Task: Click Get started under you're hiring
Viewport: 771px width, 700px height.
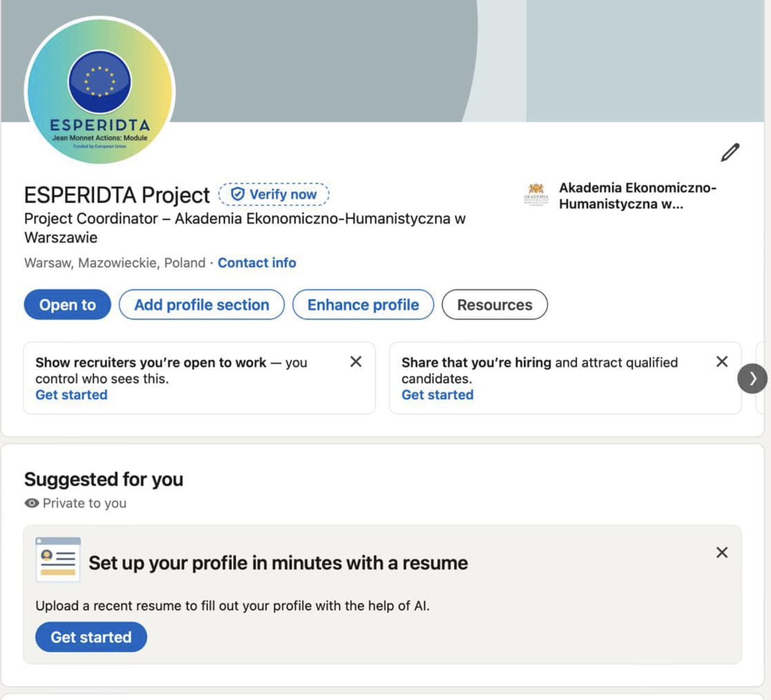Action: (438, 395)
